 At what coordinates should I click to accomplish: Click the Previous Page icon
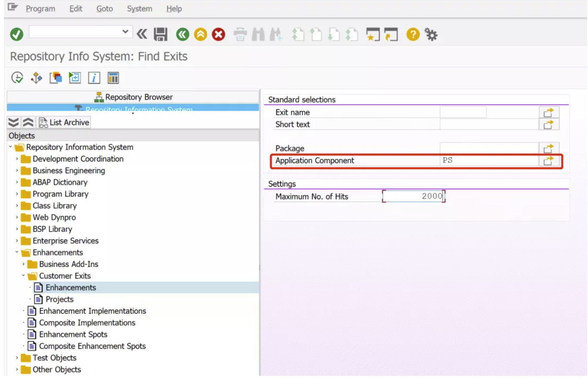pos(316,34)
